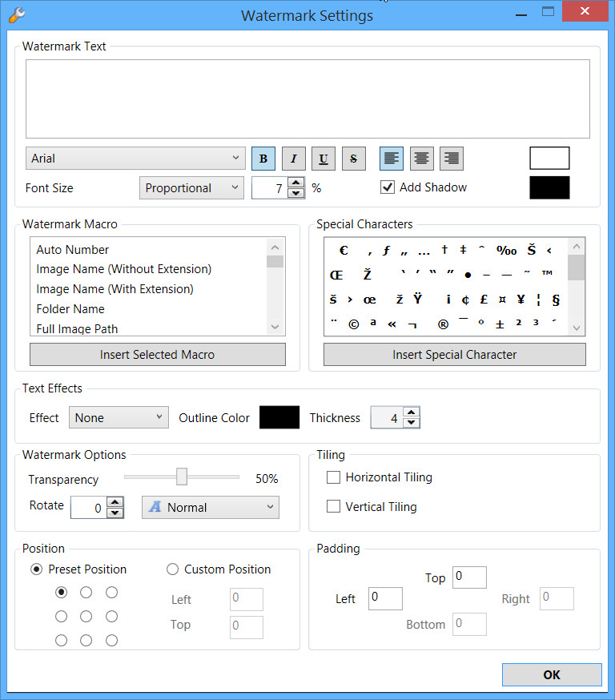Screen dimensions: 615x700
Task: Increase font size percent value
Action: (x=296, y=183)
